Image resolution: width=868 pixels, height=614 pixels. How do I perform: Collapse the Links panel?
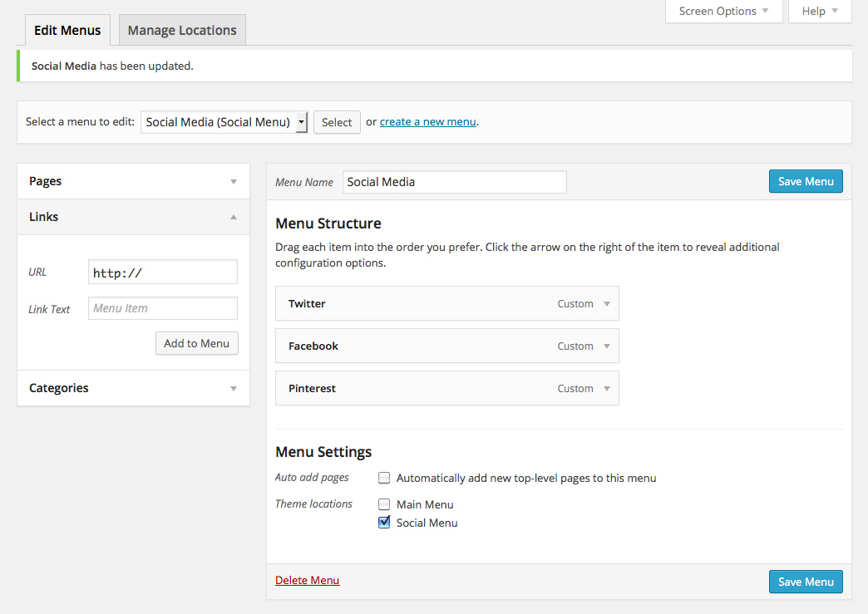point(234,217)
